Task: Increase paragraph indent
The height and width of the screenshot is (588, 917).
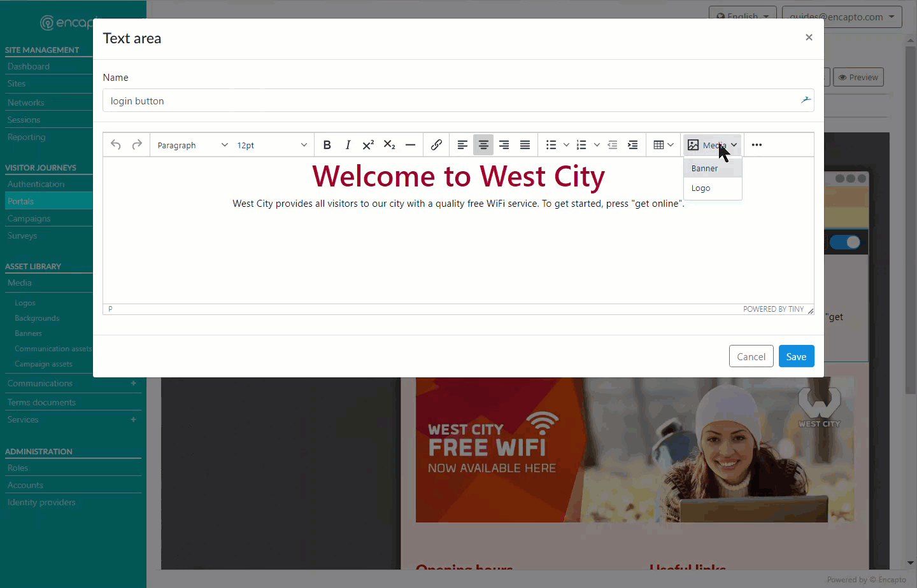Action: point(632,145)
